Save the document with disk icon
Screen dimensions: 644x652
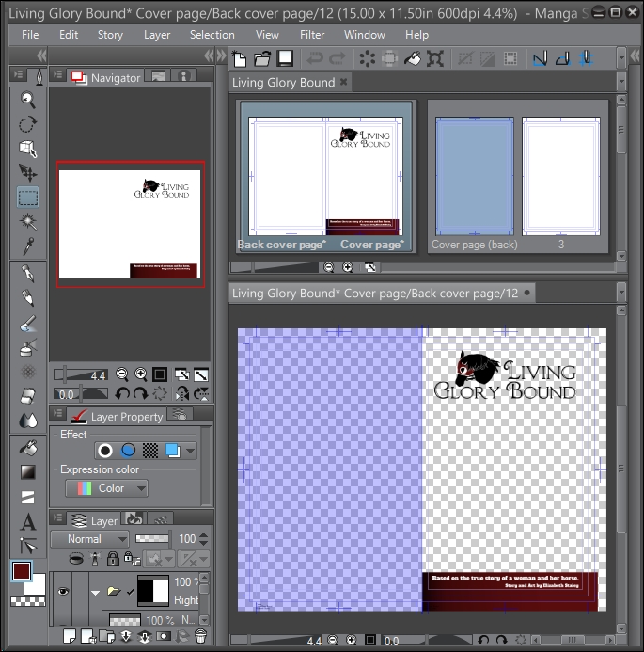(285, 58)
